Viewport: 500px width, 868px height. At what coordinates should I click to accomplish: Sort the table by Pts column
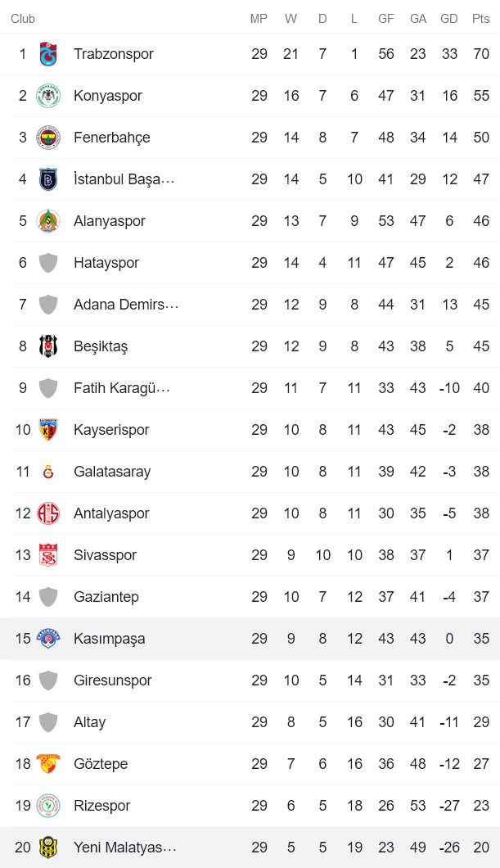481,19
